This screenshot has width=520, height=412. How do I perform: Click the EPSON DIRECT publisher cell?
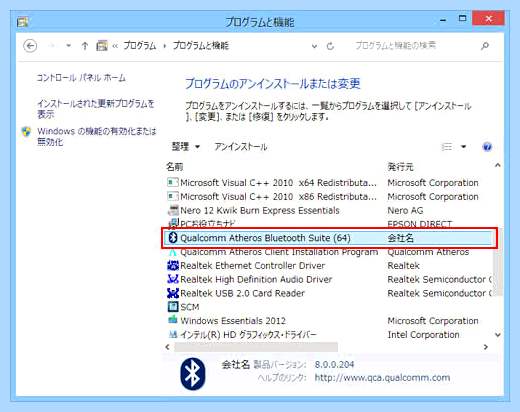(420, 224)
